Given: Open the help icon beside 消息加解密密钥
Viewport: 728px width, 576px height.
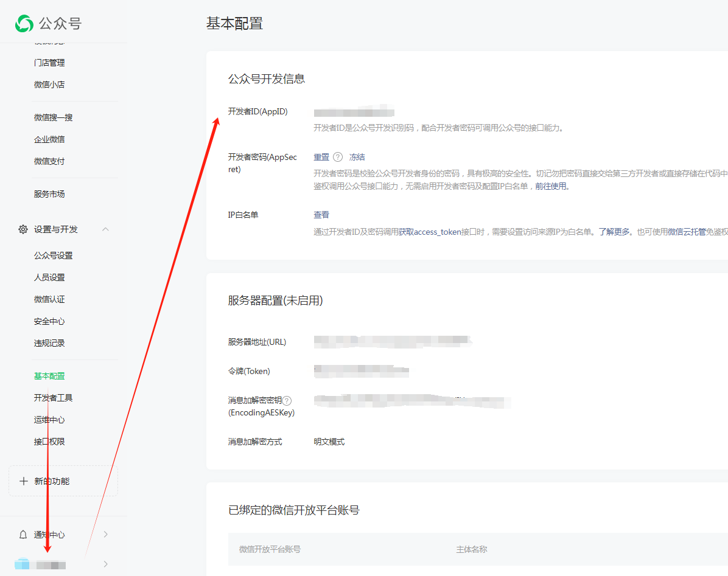Looking at the screenshot, I should (287, 400).
